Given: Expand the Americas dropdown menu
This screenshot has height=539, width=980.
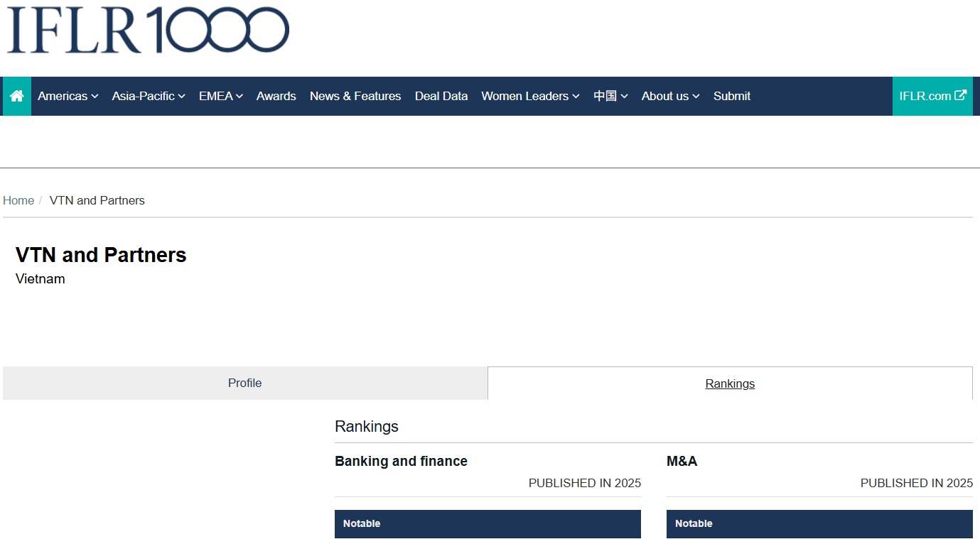Looking at the screenshot, I should (x=68, y=96).
